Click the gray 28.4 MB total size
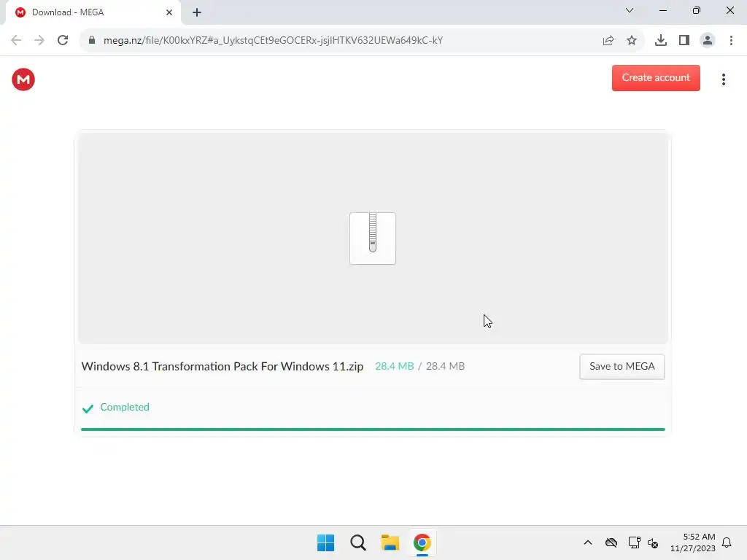This screenshot has height=560, width=747. pos(445,366)
